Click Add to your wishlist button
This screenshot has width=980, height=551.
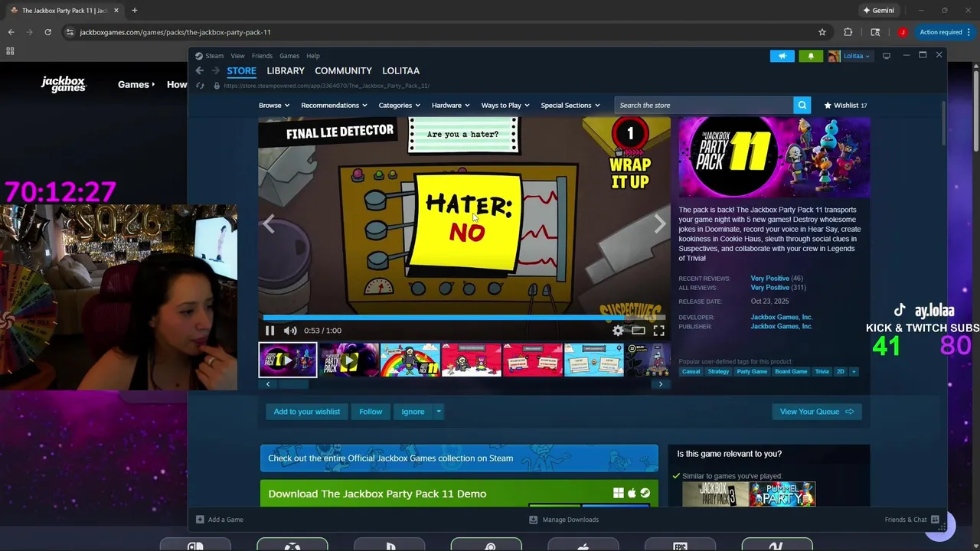(x=307, y=412)
